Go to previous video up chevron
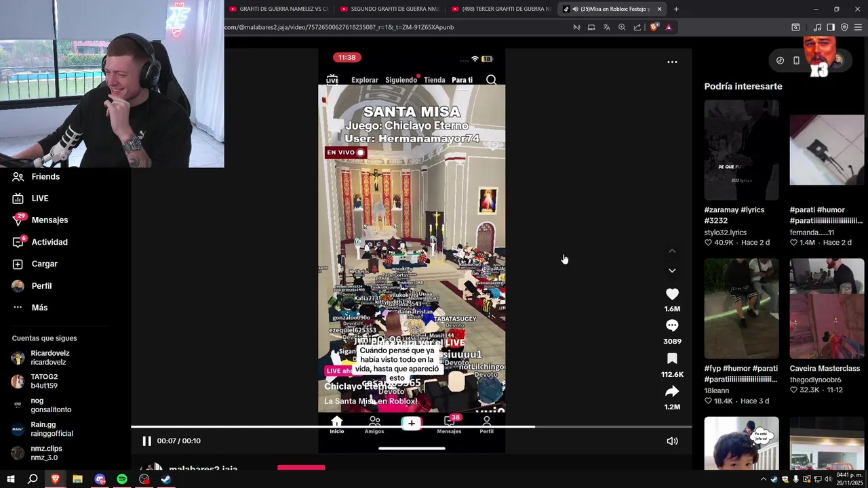The height and width of the screenshot is (488, 868). pyautogui.click(x=672, y=251)
